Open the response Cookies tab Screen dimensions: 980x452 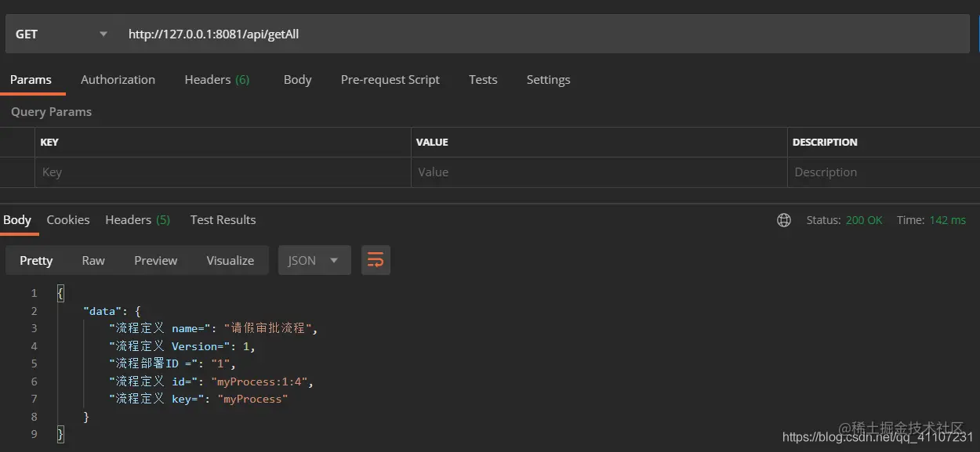[68, 219]
